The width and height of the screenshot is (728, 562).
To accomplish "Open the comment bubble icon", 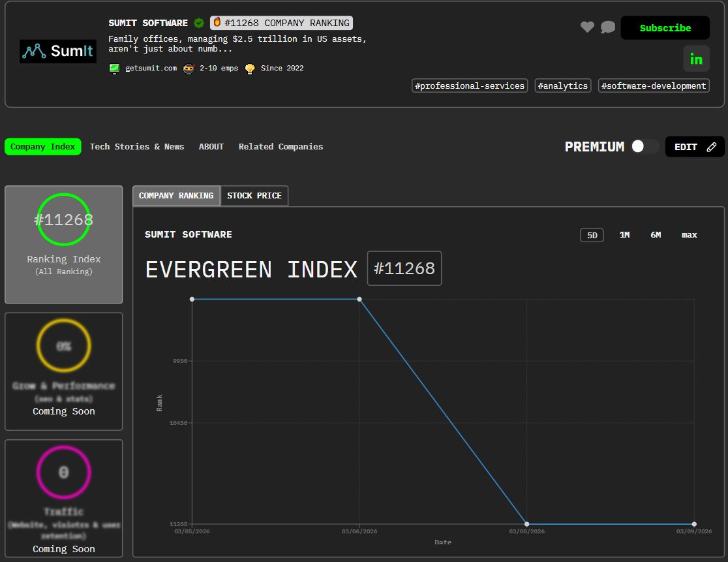I will 608,27.
